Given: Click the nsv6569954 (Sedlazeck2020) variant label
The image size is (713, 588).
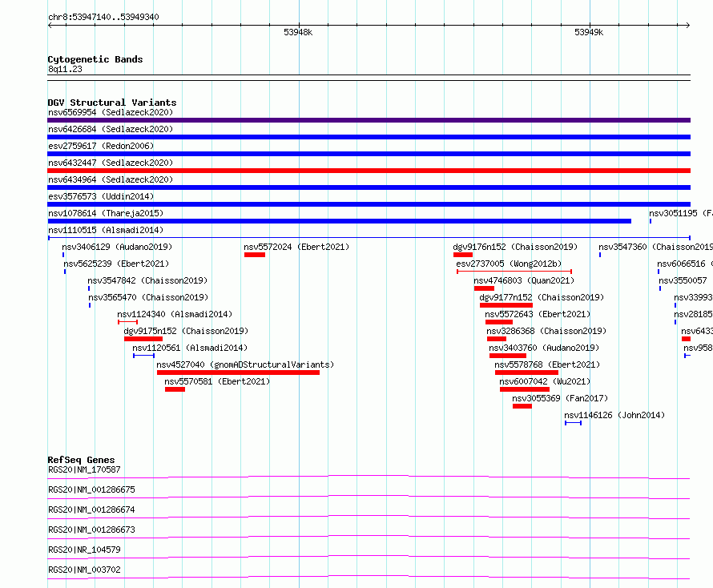Looking at the screenshot, I should pos(111,112).
